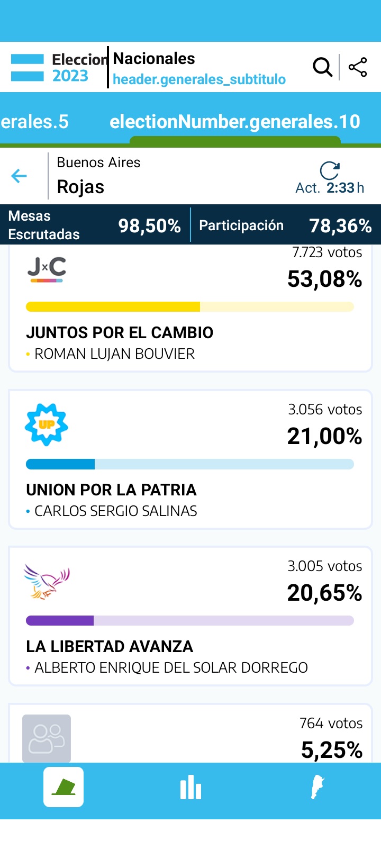Image resolution: width=381 pixels, height=868 pixels.
Task: Open the bar chart view icon
Action: tap(190, 788)
